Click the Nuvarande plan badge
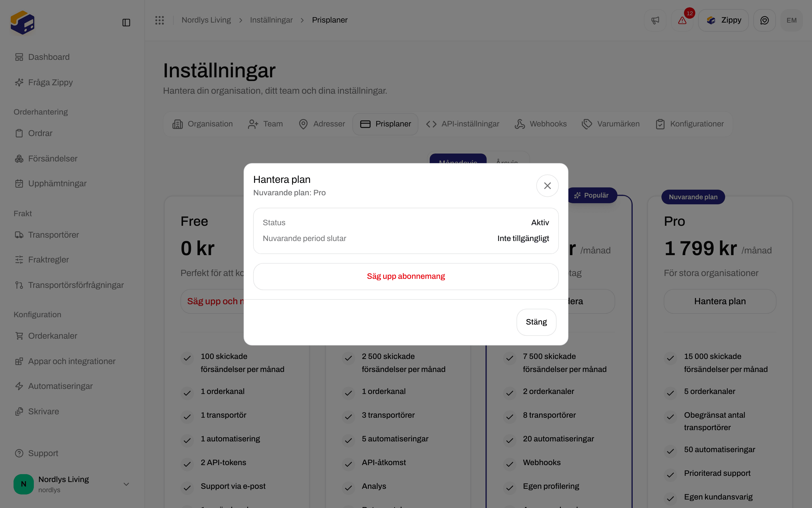The height and width of the screenshot is (508, 812). pos(693,197)
